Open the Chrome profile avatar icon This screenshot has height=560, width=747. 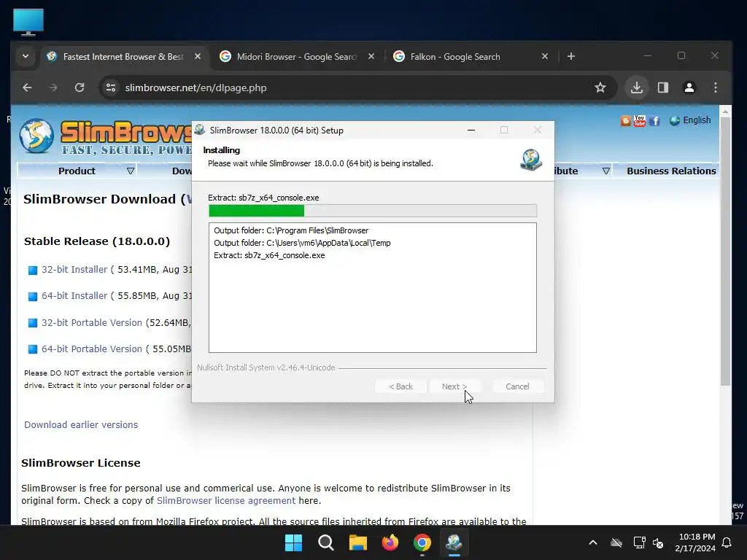click(x=689, y=87)
